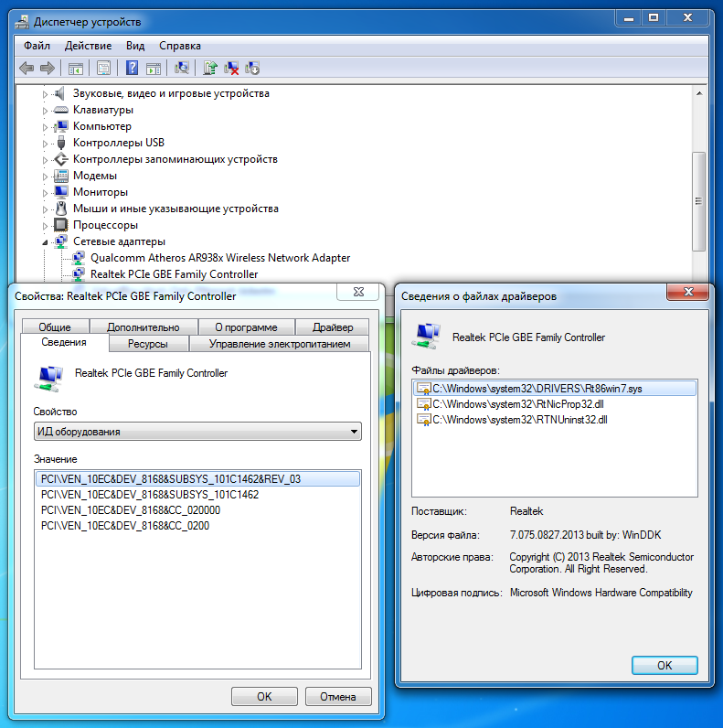Expand Контроллеры запоминающих устройств node

point(45,160)
